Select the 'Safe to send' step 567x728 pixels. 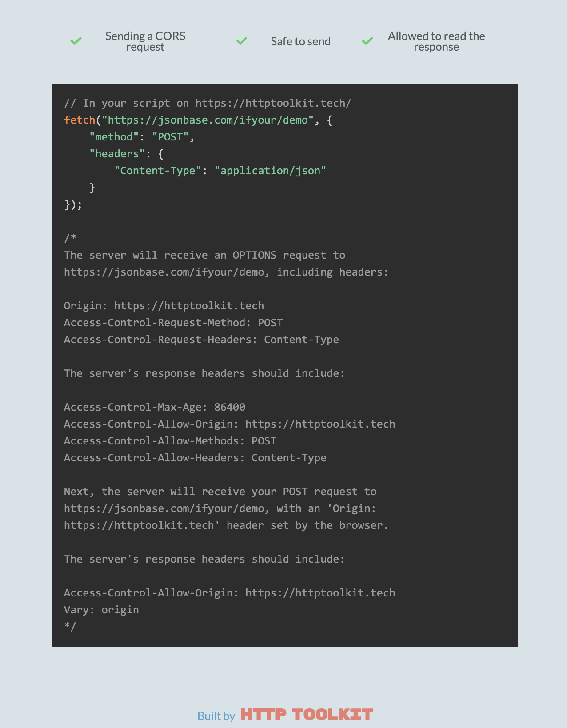(x=301, y=41)
